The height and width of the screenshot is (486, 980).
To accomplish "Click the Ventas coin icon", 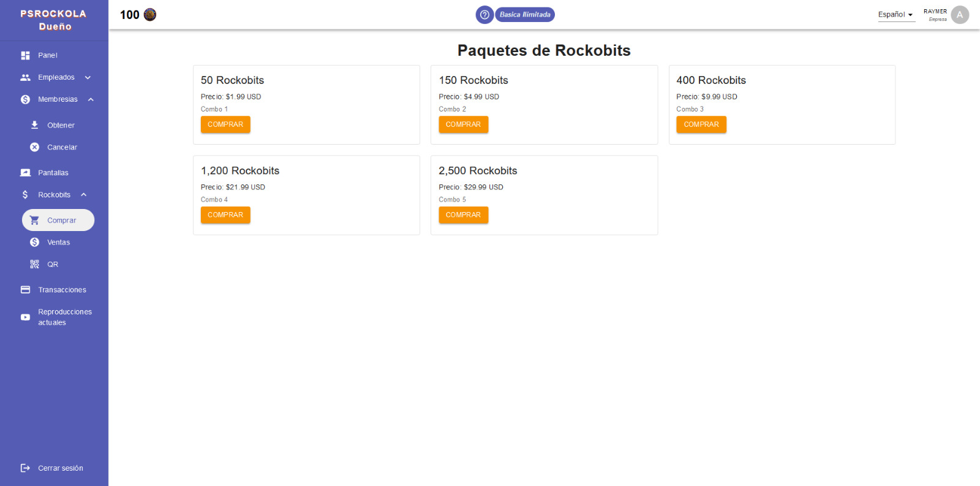I will [x=34, y=242].
